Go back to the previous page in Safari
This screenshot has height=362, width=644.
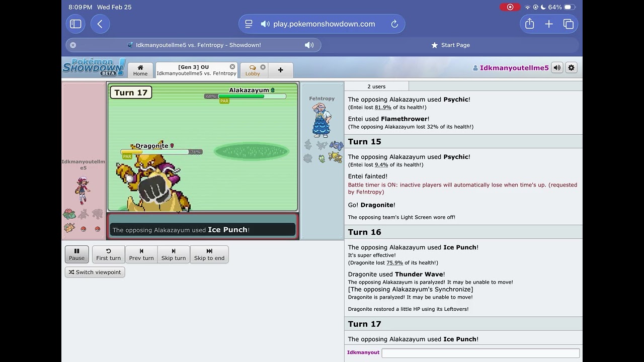tap(100, 24)
